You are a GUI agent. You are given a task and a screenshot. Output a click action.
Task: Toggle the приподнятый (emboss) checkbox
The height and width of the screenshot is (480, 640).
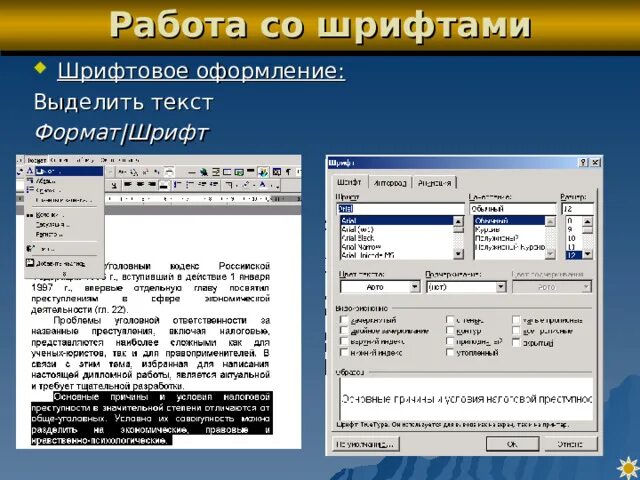point(450,341)
